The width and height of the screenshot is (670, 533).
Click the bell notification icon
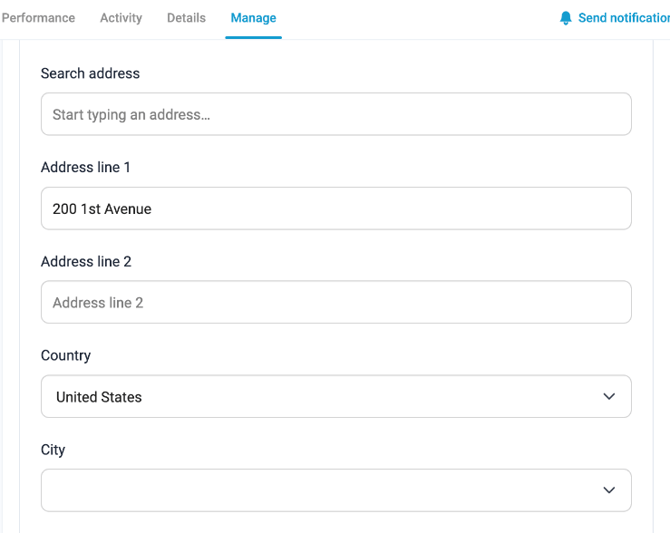[566, 18]
